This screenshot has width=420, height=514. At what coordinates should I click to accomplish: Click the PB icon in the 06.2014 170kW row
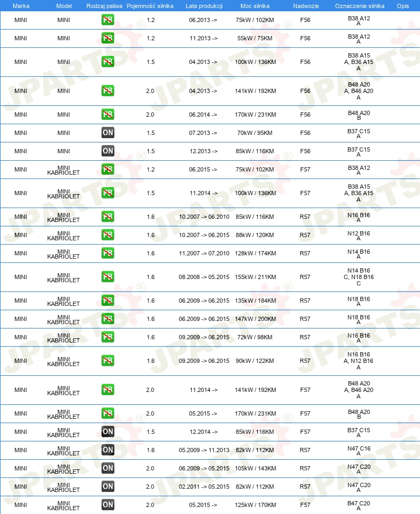[108, 115]
